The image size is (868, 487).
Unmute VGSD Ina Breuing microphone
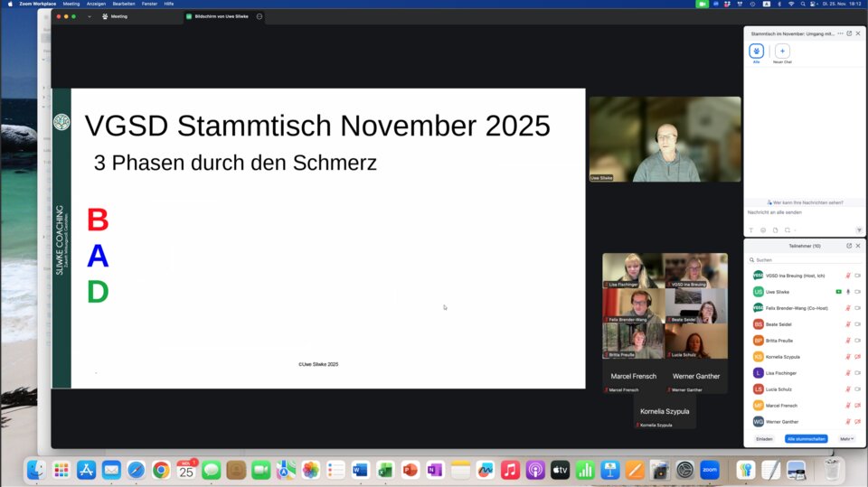[847, 276]
